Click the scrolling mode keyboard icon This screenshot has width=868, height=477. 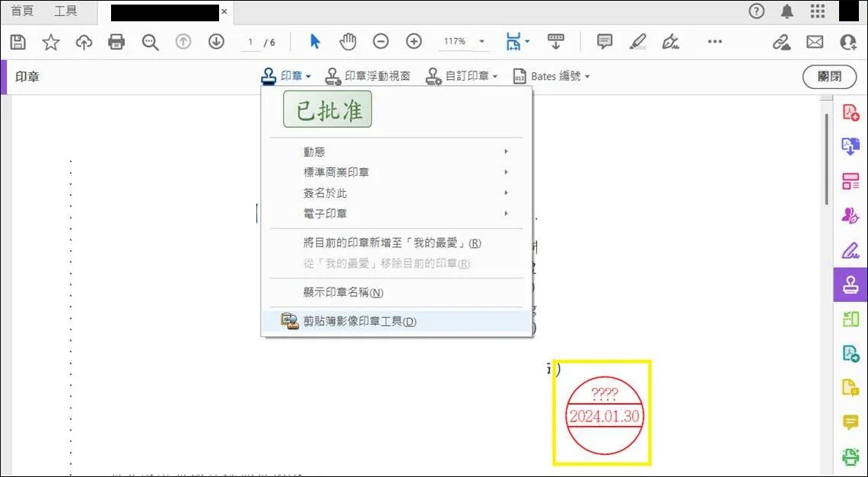(x=555, y=42)
